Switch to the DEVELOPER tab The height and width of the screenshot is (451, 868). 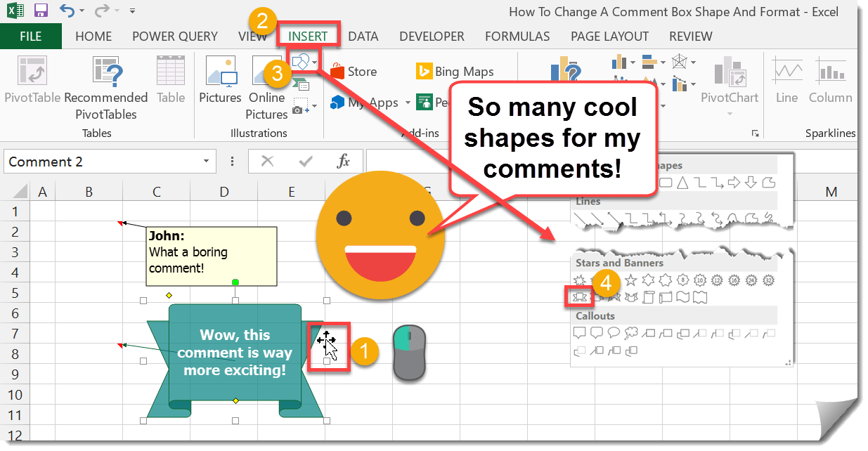coord(432,36)
